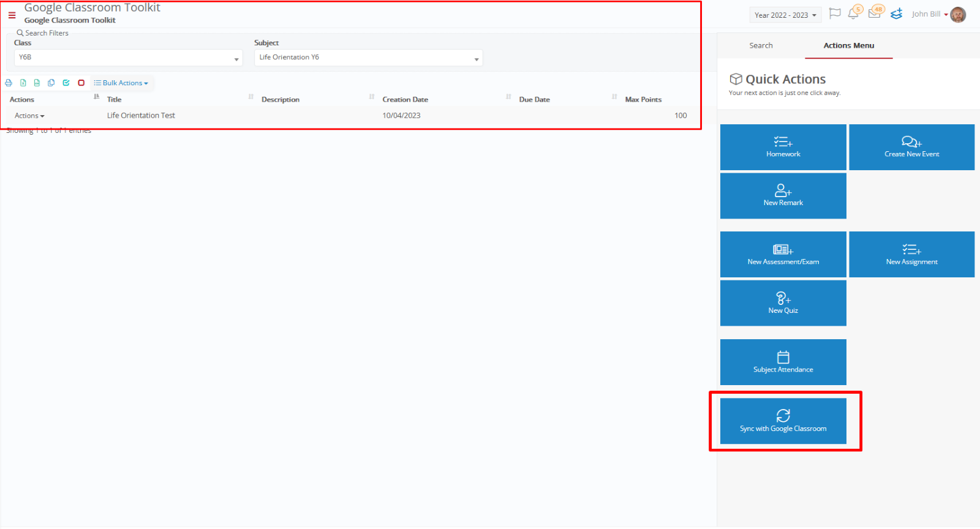Click New Assessment/Exam quick action

[783, 254]
